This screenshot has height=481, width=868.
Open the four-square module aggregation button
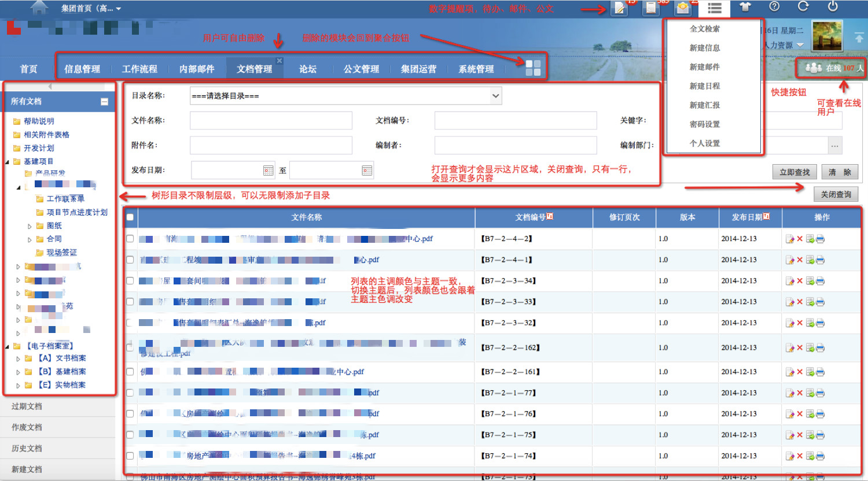click(x=533, y=68)
